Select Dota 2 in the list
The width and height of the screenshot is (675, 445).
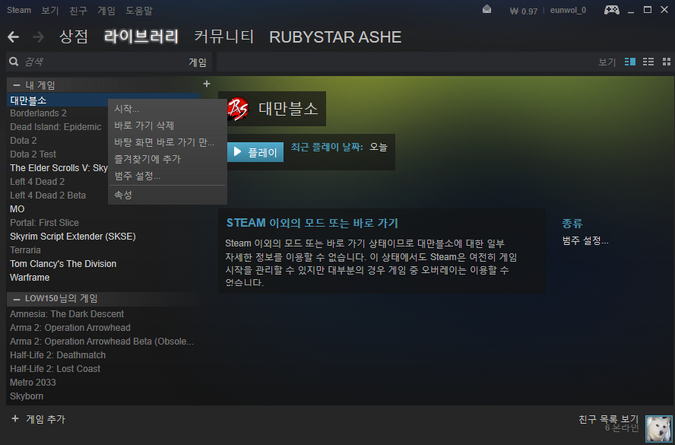pos(23,141)
